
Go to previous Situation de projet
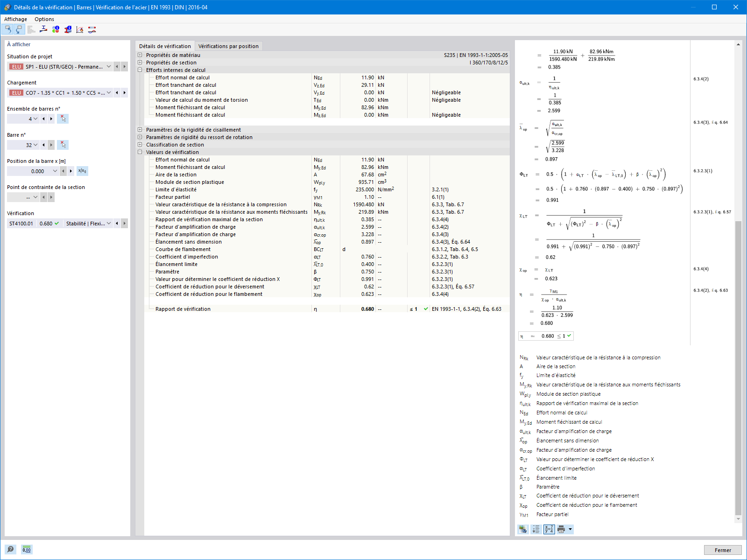click(117, 67)
